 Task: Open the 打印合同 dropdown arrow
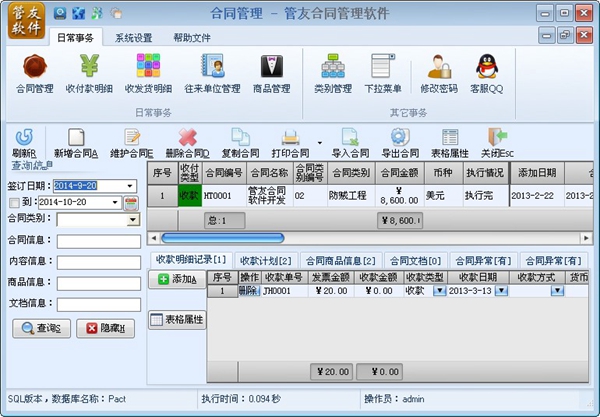click(x=320, y=143)
